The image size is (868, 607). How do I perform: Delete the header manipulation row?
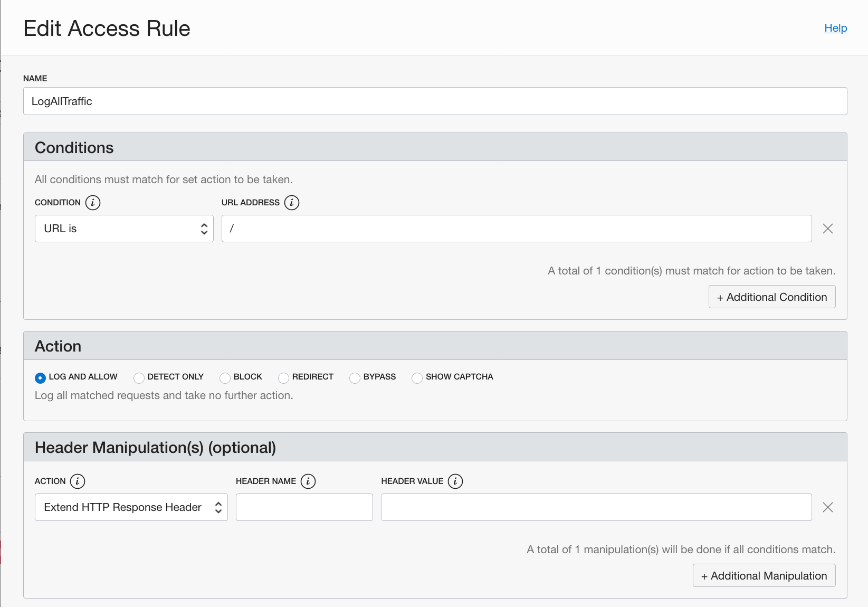point(828,507)
